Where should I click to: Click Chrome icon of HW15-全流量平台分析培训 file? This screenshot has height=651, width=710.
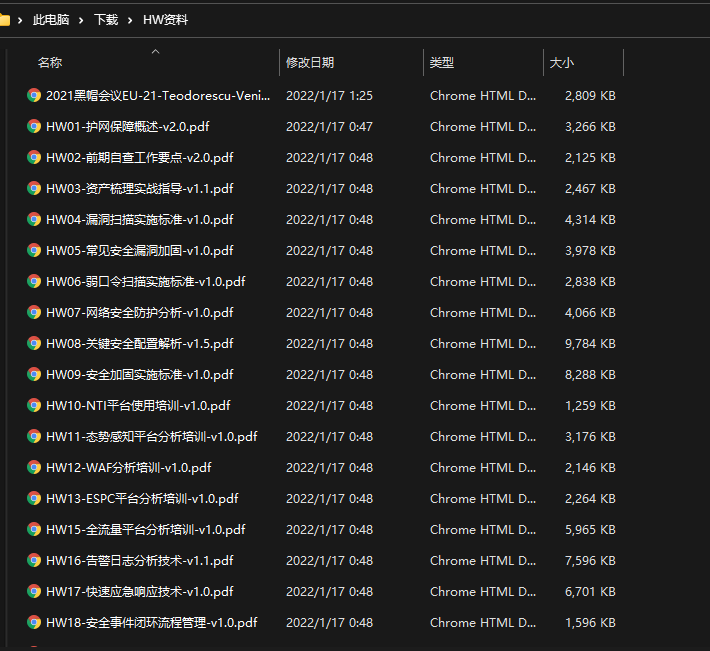[x=34, y=529]
